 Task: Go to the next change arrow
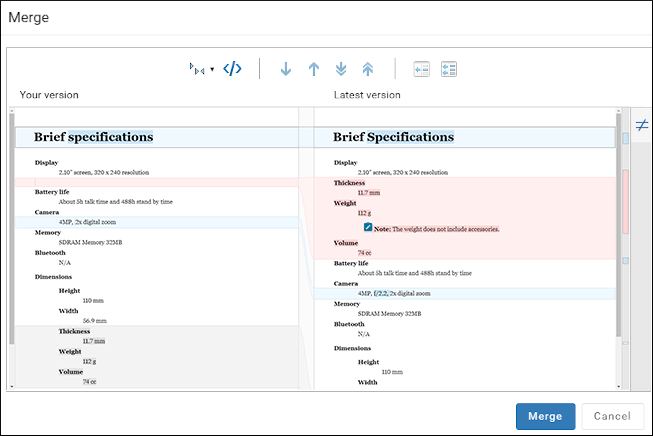coord(286,69)
